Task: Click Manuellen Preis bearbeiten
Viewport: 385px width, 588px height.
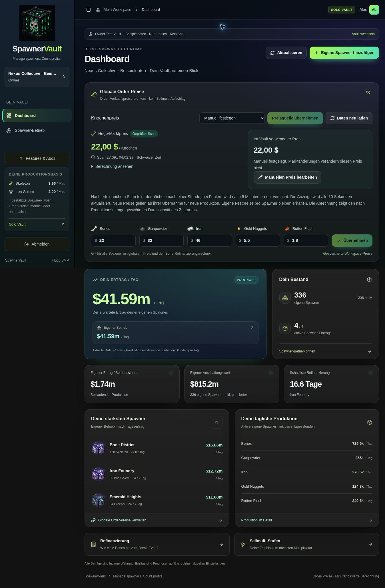Action: (287, 177)
